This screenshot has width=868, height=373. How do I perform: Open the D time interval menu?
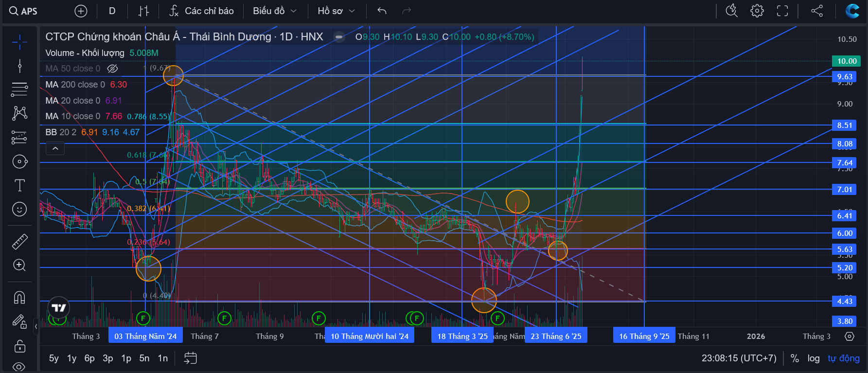112,11
